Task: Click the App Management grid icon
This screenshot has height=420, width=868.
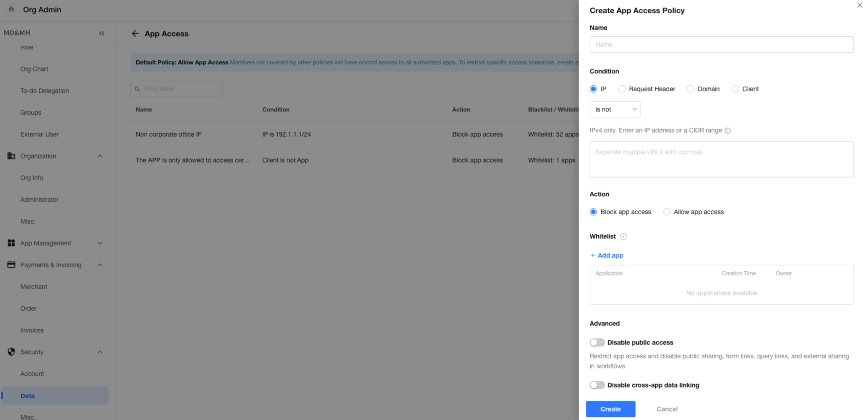Action: coord(11,243)
